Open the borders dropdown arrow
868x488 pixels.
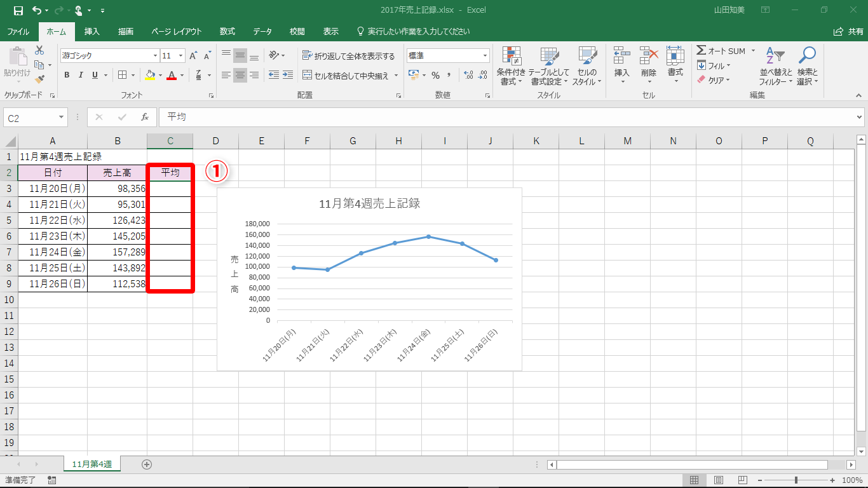pyautogui.click(x=133, y=75)
